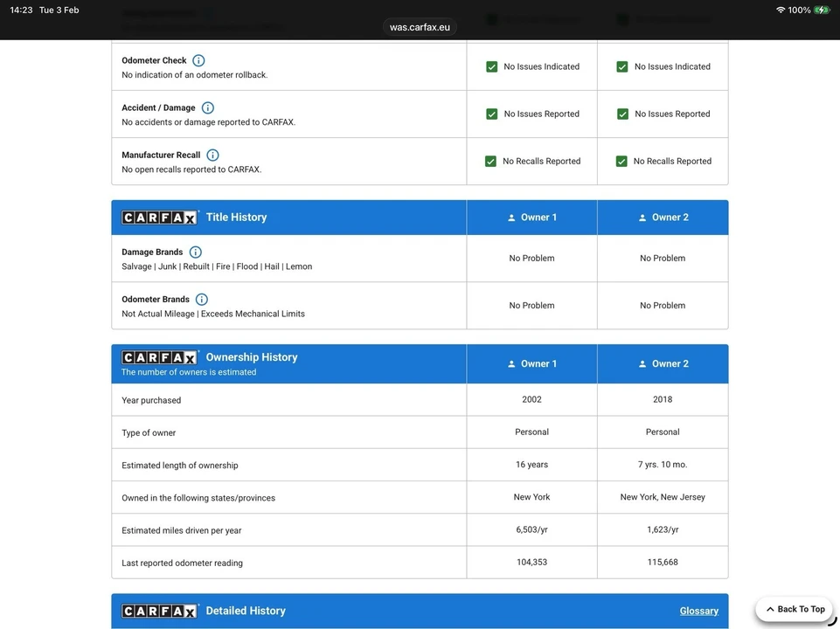This screenshot has height=629, width=840.
Task: Click Odometer Brands 'No Problem' for Owner 2
Action: (663, 306)
